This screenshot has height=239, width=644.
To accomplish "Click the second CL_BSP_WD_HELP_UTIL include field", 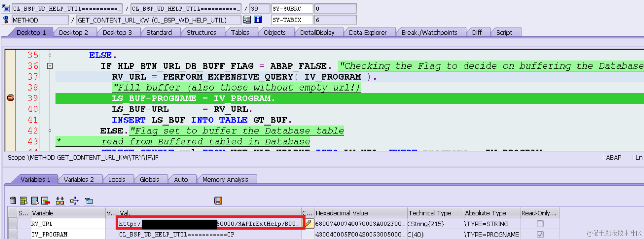I will [x=186, y=9].
